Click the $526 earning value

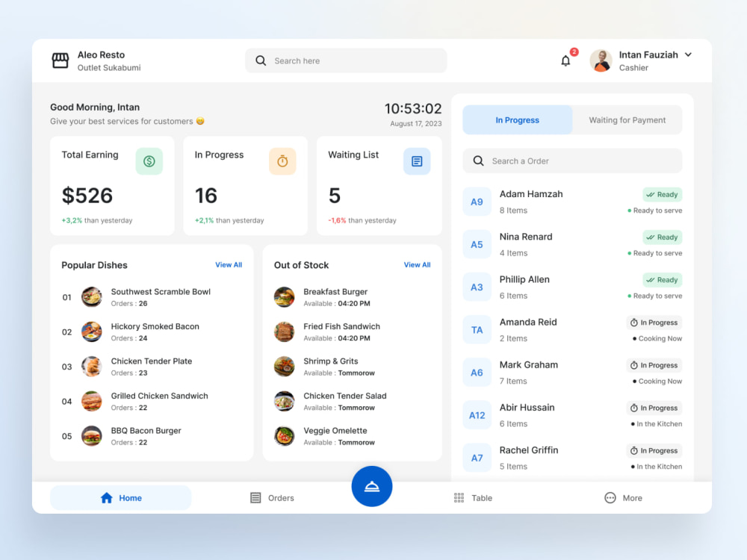[x=87, y=196]
